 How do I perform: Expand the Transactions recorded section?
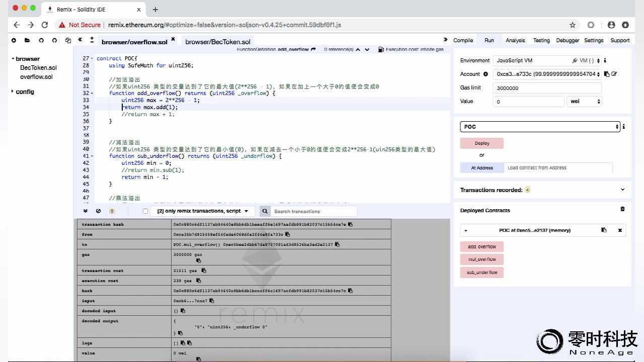(622, 190)
